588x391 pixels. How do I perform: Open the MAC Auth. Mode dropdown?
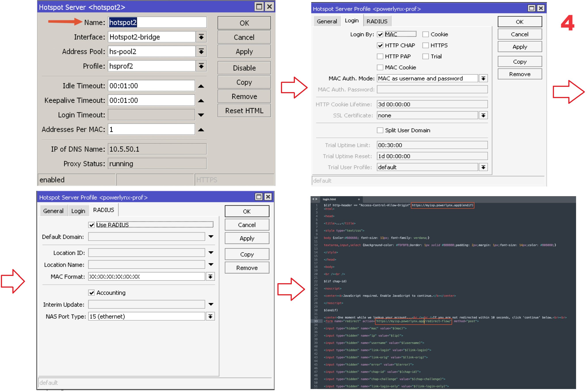point(483,79)
